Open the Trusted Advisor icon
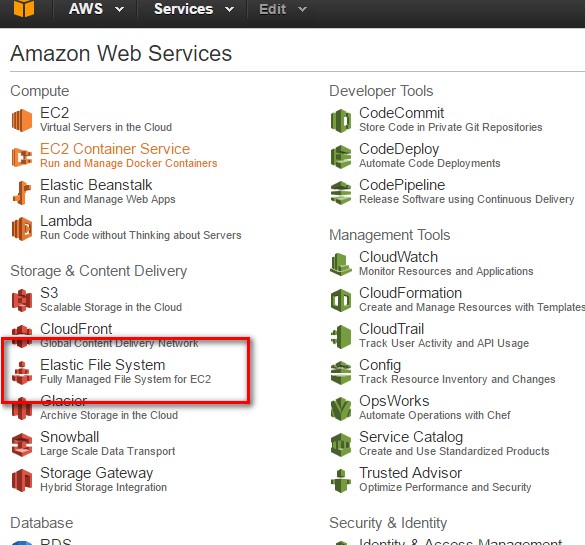585x545 pixels. tap(341, 480)
